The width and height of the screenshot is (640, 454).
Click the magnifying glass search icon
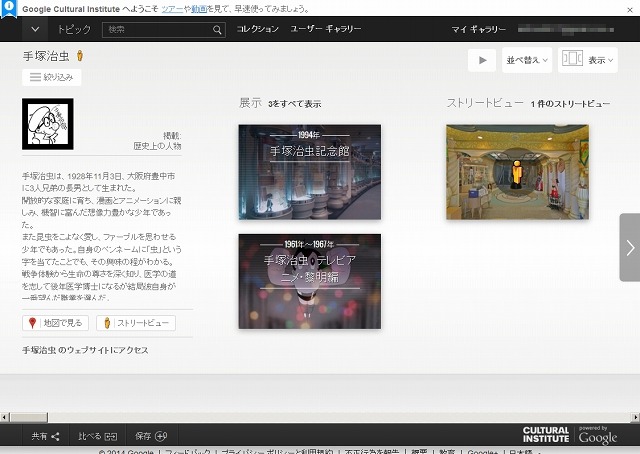[x=218, y=30]
